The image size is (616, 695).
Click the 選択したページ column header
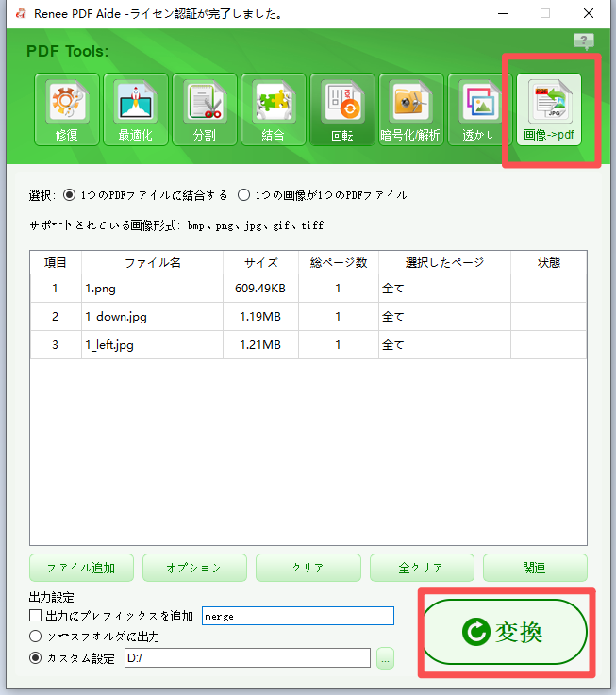click(x=445, y=263)
